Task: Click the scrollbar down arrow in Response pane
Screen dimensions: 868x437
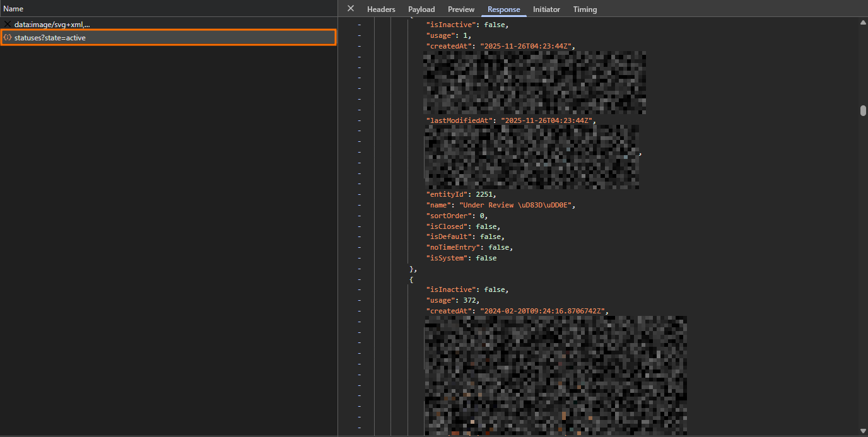Action: [863, 430]
